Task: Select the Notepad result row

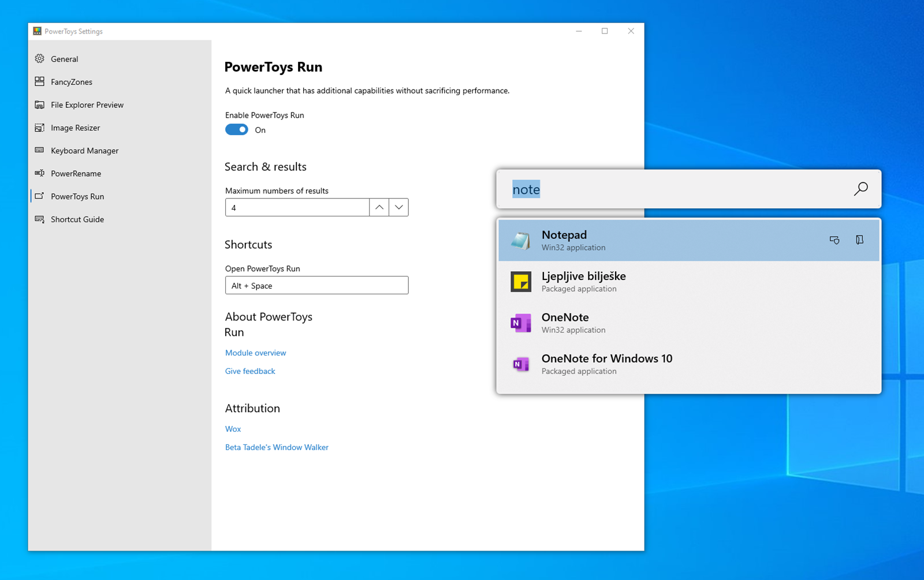Action: coord(688,240)
